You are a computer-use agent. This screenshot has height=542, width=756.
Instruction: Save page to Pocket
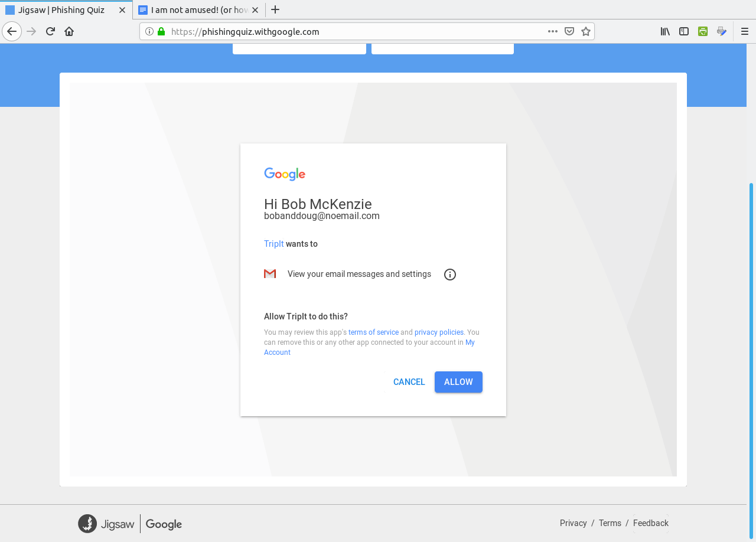click(x=569, y=31)
